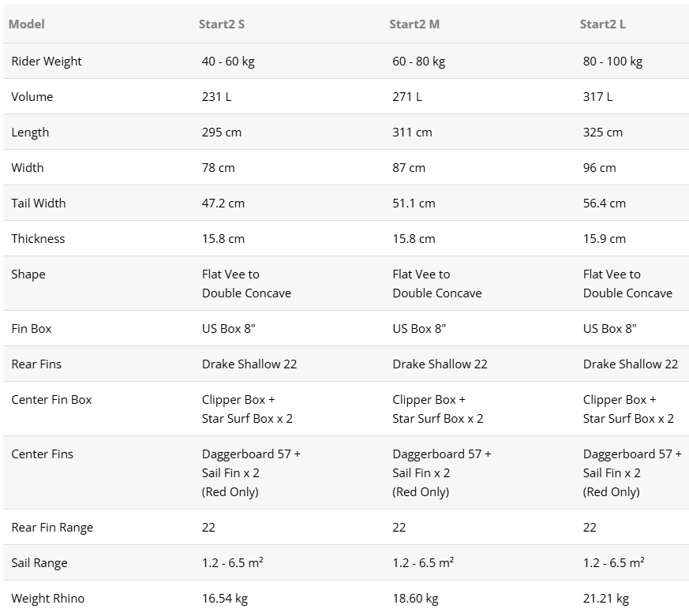Select the Rear Fins row label
689x616 pixels.
point(36,364)
